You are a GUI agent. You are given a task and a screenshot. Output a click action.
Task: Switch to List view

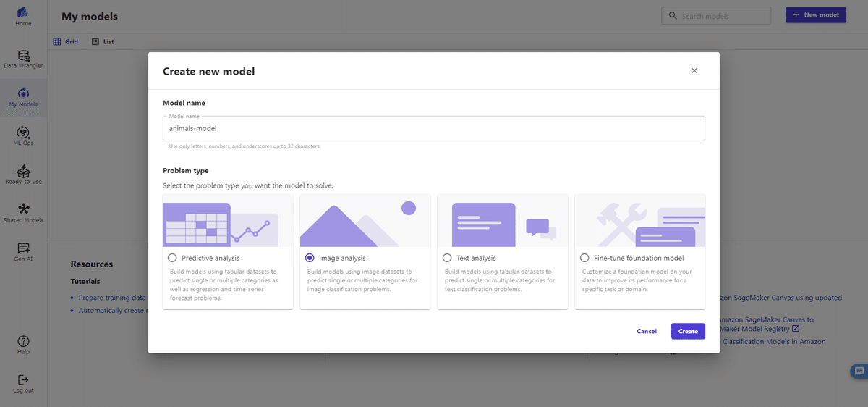(x=103, y=42)
